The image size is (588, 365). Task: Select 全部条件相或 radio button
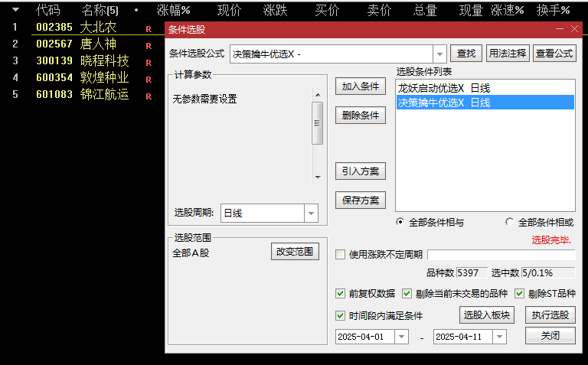click(x=510, y=222)
